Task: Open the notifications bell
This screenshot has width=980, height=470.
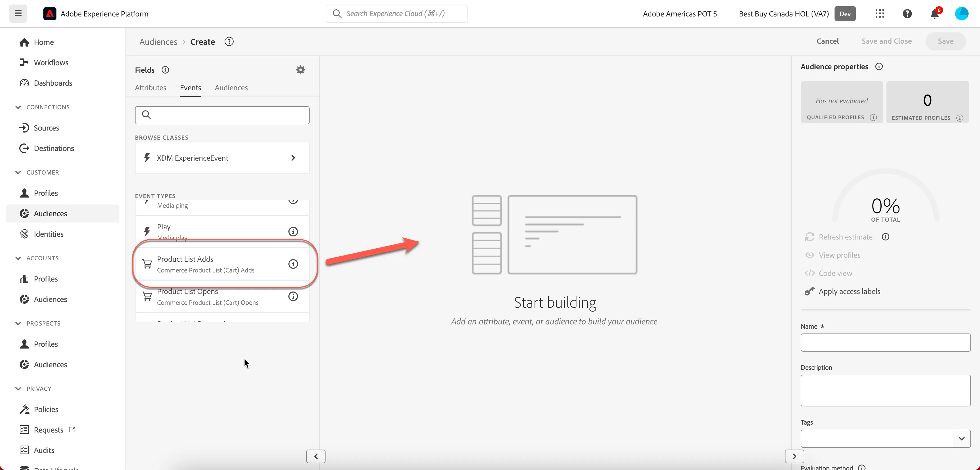Action: point(935,14)
